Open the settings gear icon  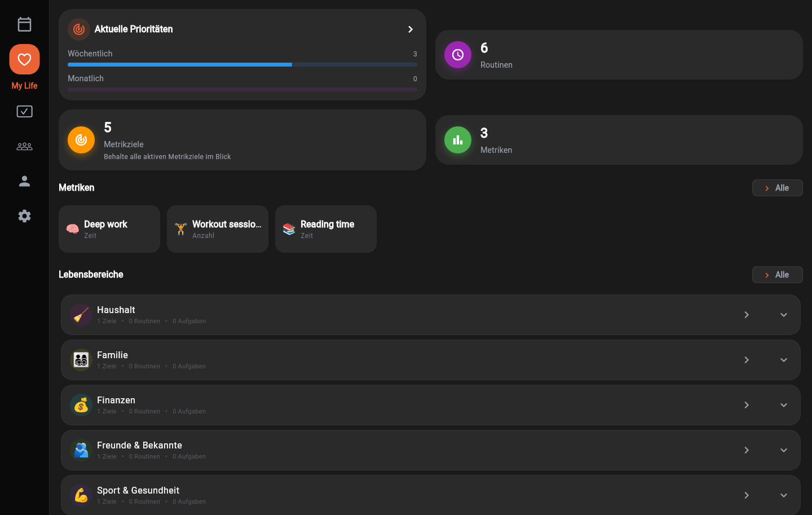click(24, 216)
